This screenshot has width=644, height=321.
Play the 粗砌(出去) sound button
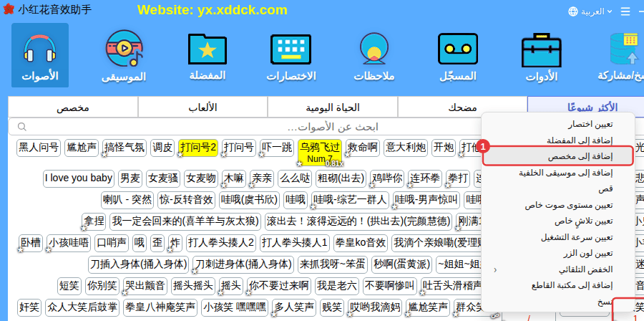[x=341, y=178]
